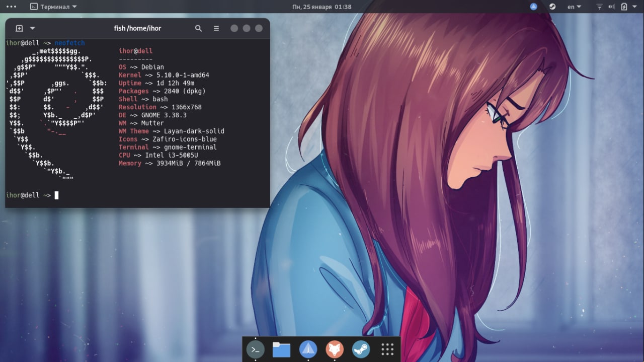The height and width of the screenshot is (362, 644).
Task: Click the 'ihor@dell' neofetch header
Action: [x=135, y=51]
